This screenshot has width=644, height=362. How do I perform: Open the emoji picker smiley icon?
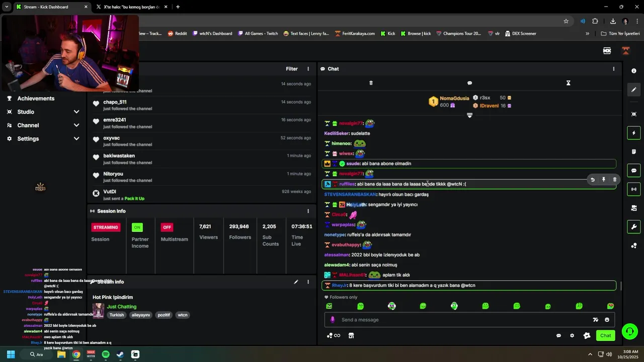click(607, 320)
